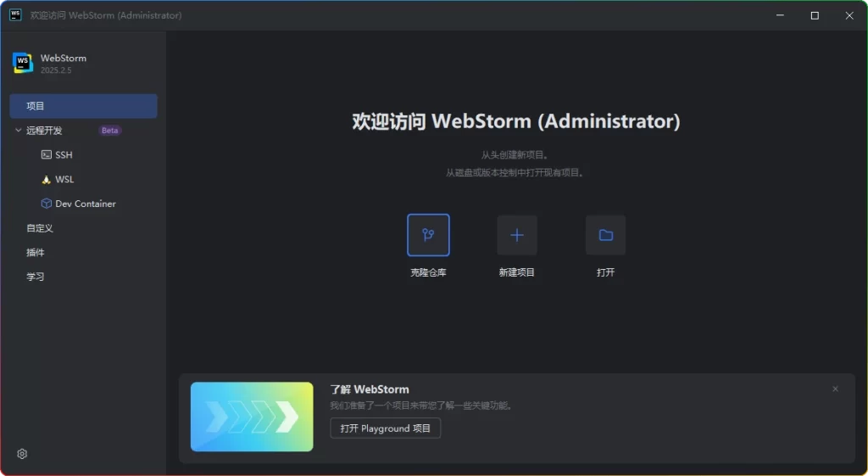The image size is (868, 476).
Task: Click the 打开 Playground 项目 button
Action: pyautogui.click(x=386, y=428)
